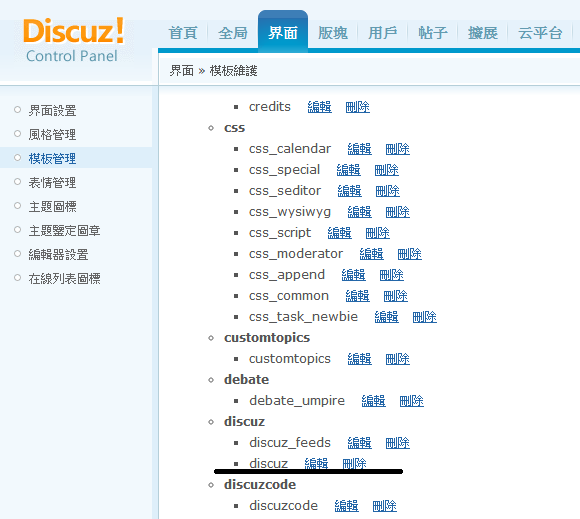The image size is (580, 519).
Task: Click the edit link for credits
Action: click(x=320, y=107)
